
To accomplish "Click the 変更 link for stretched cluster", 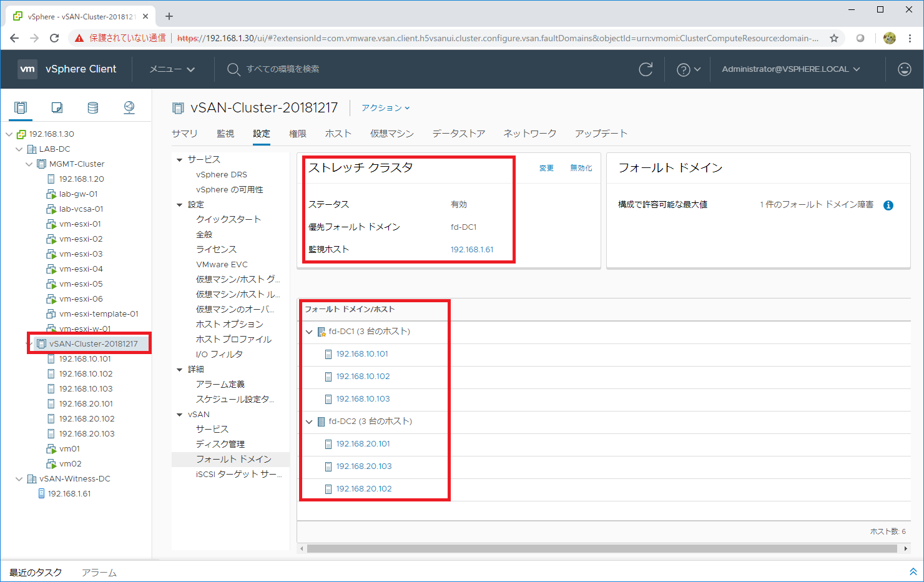I will (x=547, y=168).
